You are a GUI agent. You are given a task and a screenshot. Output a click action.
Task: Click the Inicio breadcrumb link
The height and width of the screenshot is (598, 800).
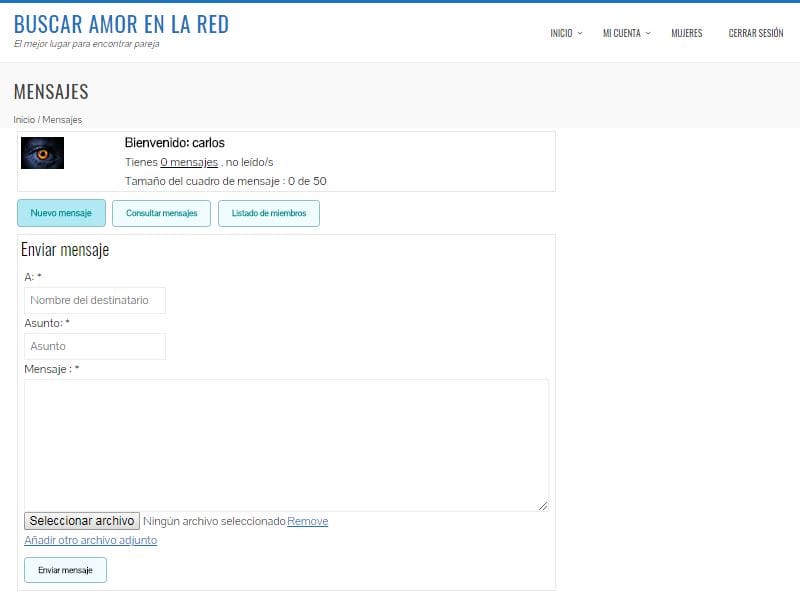24,120
